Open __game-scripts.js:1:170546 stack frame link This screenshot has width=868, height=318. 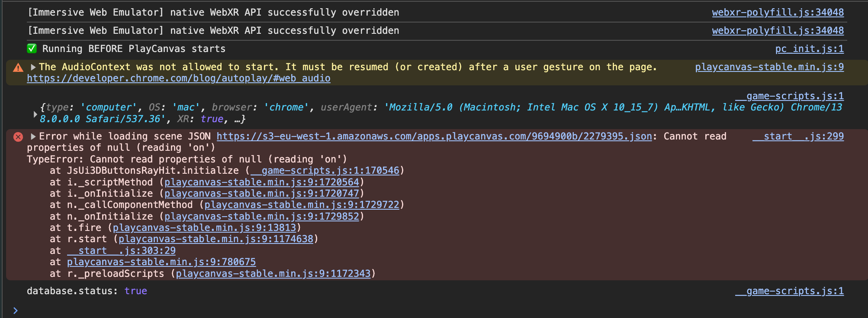pos(325,171)
